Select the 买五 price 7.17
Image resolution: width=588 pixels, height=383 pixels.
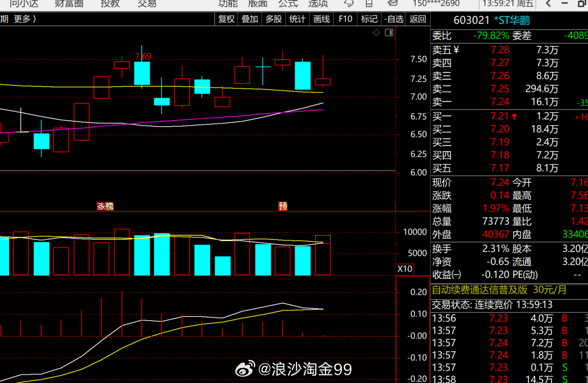500,169
